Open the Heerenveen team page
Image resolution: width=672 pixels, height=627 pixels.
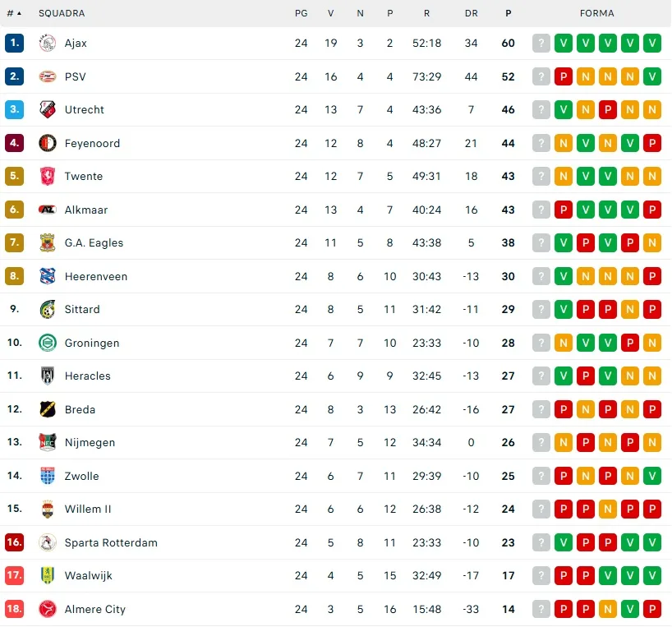96,276
